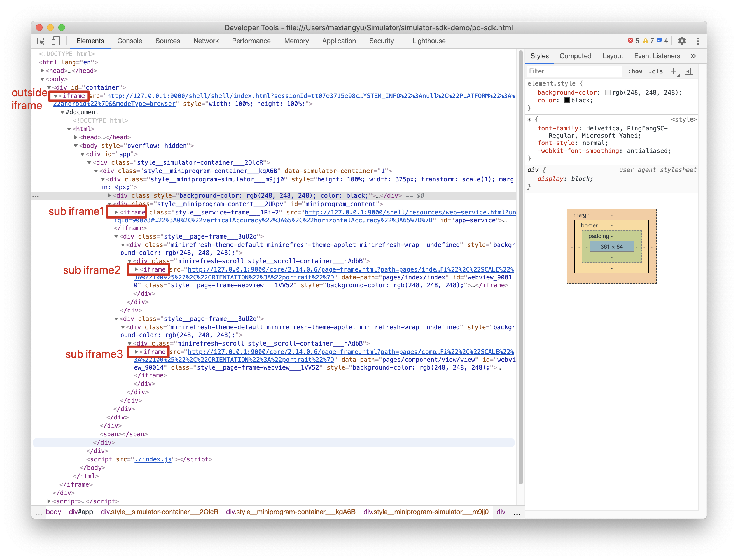
Task: Open the Console tab
Action: point(129,41)
